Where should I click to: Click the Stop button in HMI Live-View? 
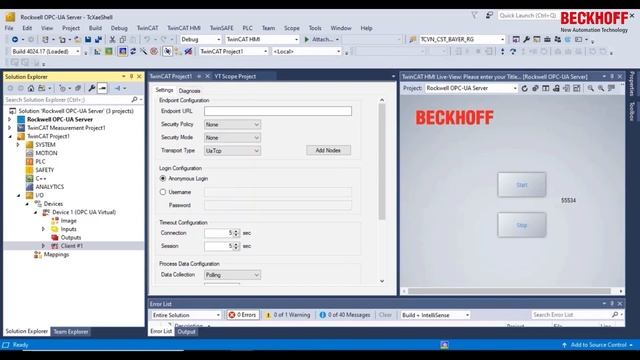tap(522, 225)
